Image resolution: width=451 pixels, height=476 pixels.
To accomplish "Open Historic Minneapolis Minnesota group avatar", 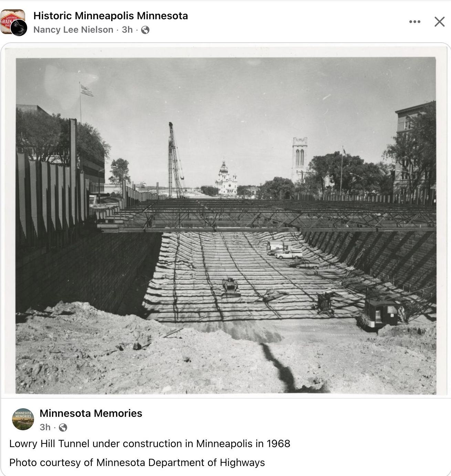I will (12, 21).
